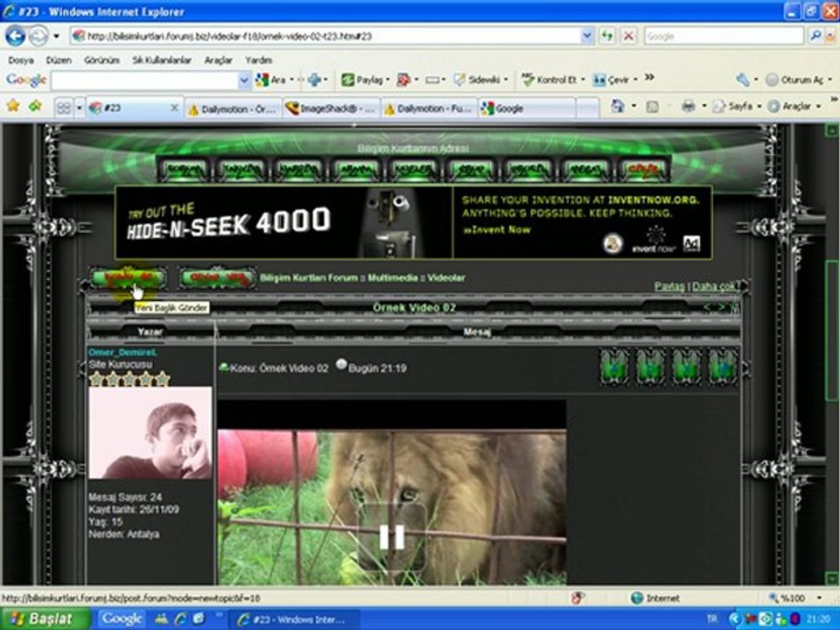
Task: Click the red Stop loading icon
Action: [x=628, y=37]
